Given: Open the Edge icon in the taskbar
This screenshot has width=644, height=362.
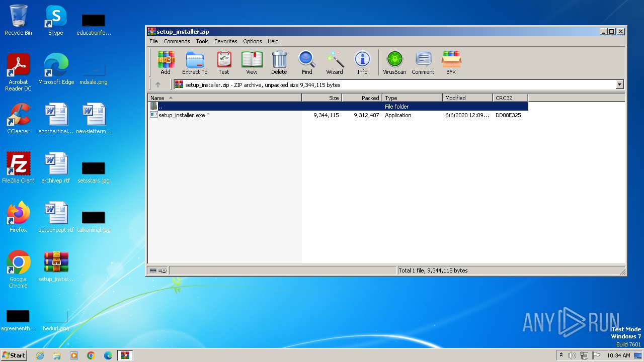Looking at the screenshot, I should [108, 355].
